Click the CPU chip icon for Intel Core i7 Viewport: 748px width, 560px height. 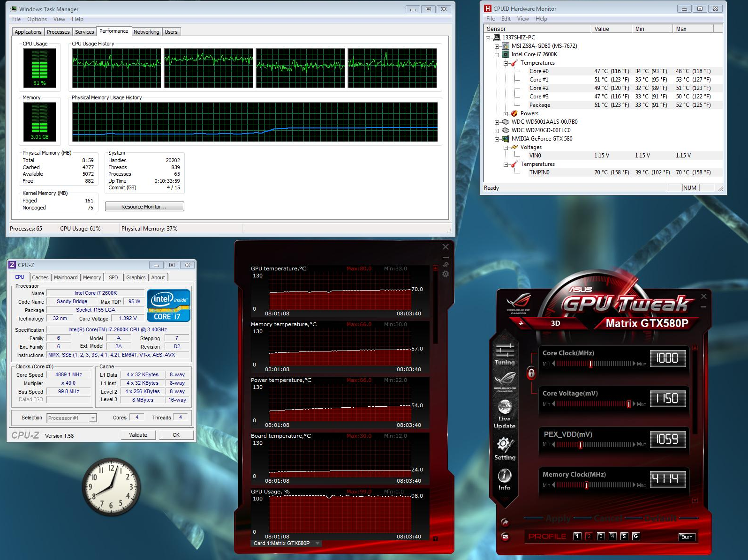point(506,54)
